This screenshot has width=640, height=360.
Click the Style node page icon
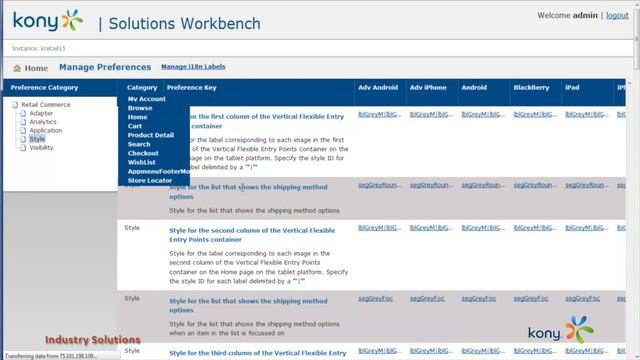(x=23, y=139)
